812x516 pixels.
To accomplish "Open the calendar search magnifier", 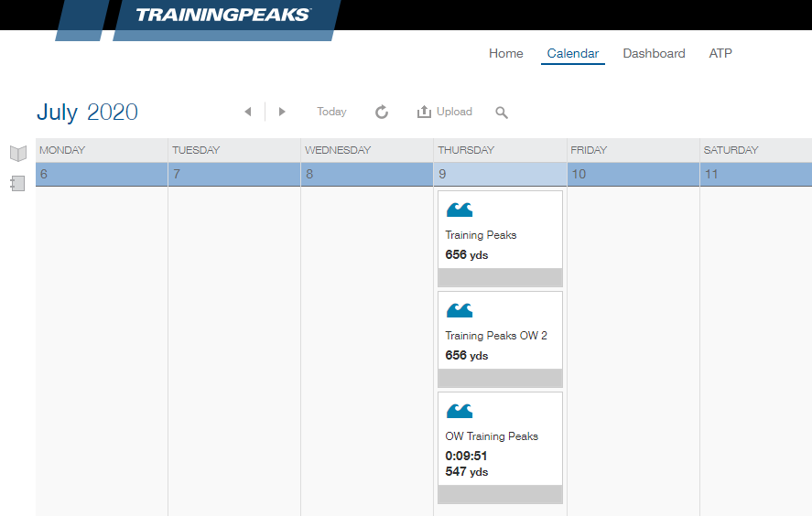I will pos(502,113).
